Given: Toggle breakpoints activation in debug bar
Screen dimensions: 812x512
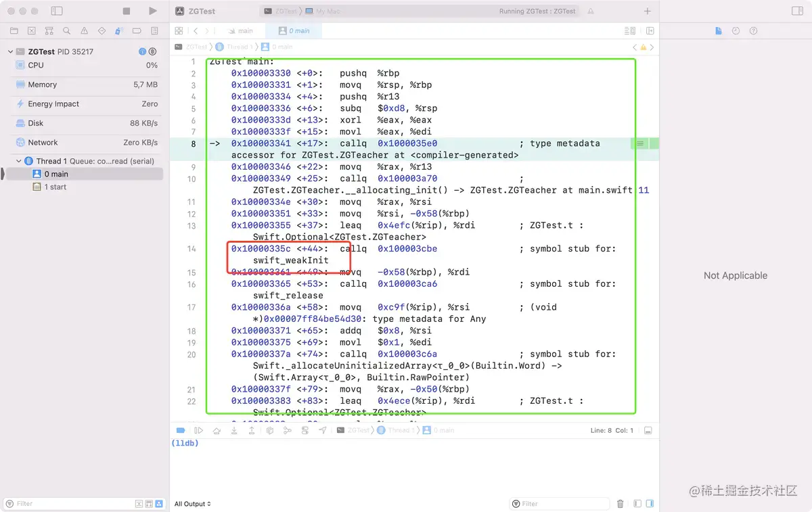Looking at the screenshot, I should (x=181, y=430).
